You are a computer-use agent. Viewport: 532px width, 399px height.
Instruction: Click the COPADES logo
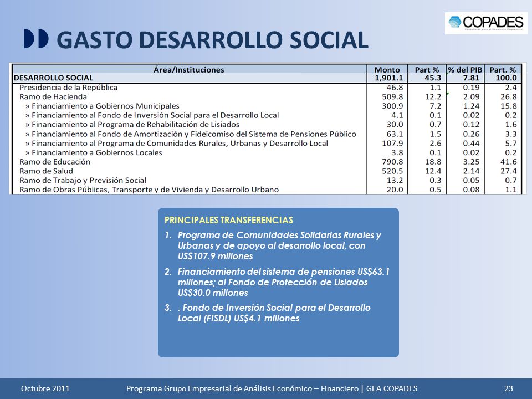point(486,23)
